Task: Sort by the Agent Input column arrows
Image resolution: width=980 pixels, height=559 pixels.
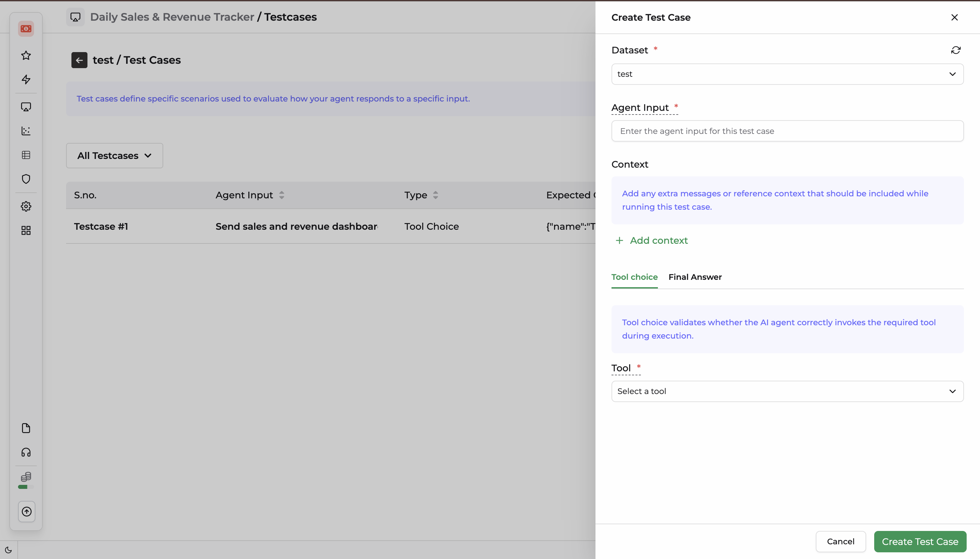Action: (x=282, y=195)
